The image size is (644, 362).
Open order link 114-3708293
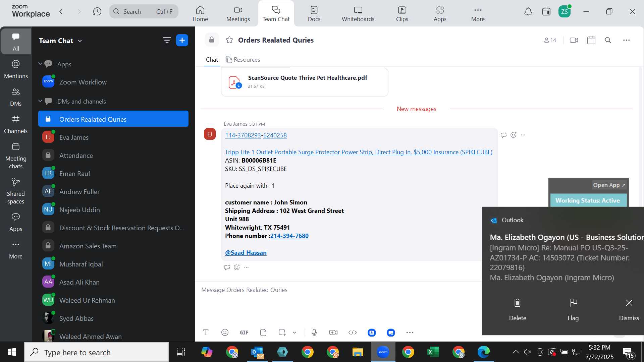point(243,135)
